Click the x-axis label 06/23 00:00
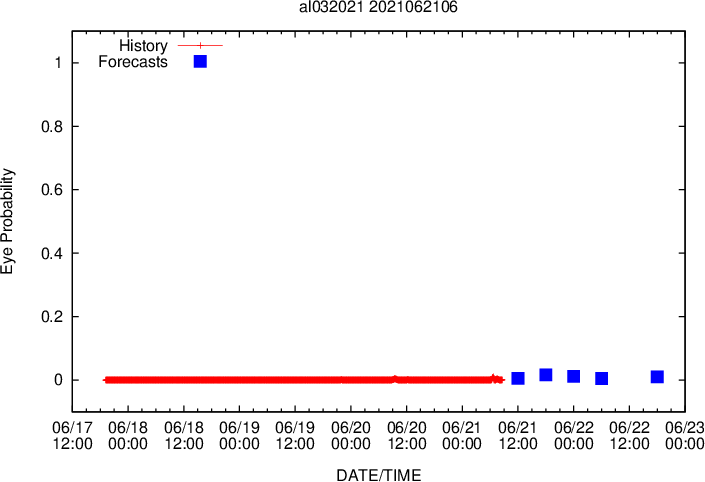Image resolution: width=705 pixels, height=482 pixels. [685, 436]
